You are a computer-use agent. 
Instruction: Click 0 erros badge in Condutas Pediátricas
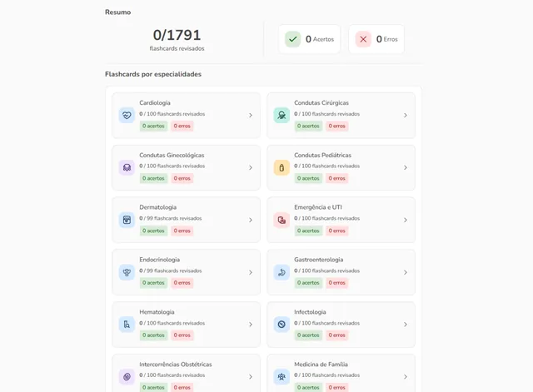[x=336, y=178]
